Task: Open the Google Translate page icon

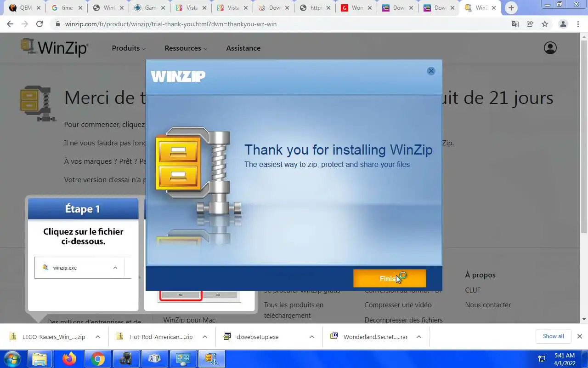Action: pyautogui.click(x=515, y=24)
